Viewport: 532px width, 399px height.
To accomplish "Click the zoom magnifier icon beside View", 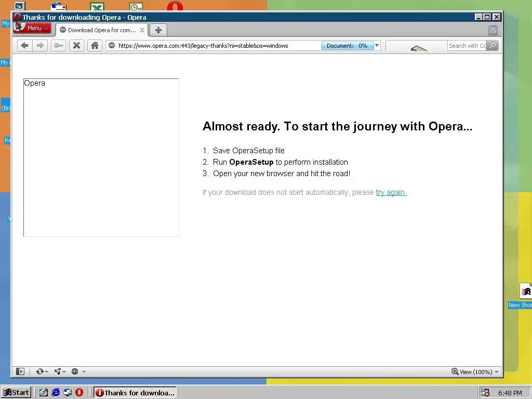I will pyautogui.click(x=455, y=371).
